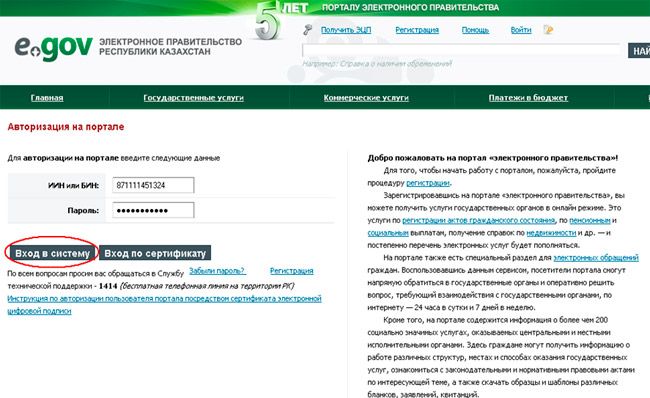Open the Забыли пароль? link
Screen dimensions: 650x398
pyautogui.click(x=217, y=271)
